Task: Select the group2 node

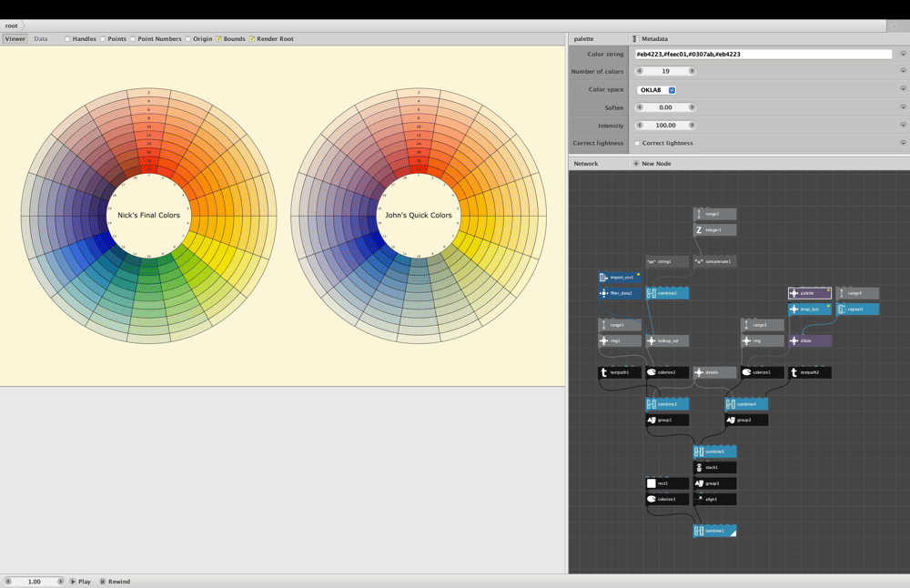Action: (746, 421)
